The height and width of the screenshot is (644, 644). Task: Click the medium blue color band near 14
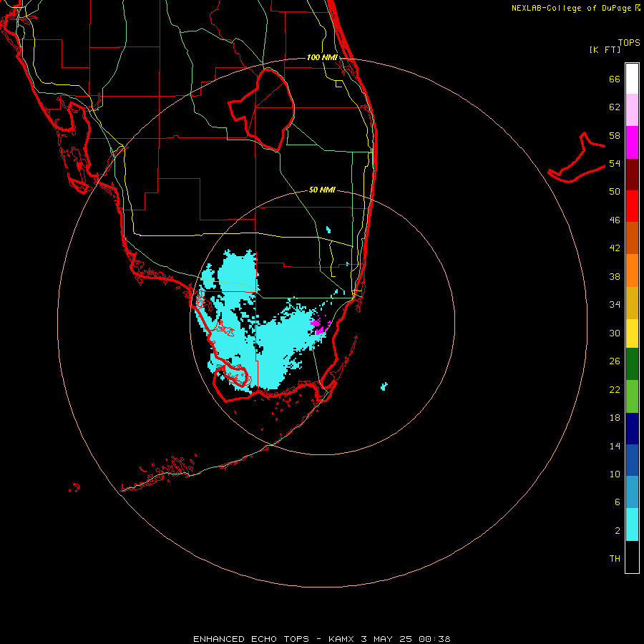pos(632,460)
